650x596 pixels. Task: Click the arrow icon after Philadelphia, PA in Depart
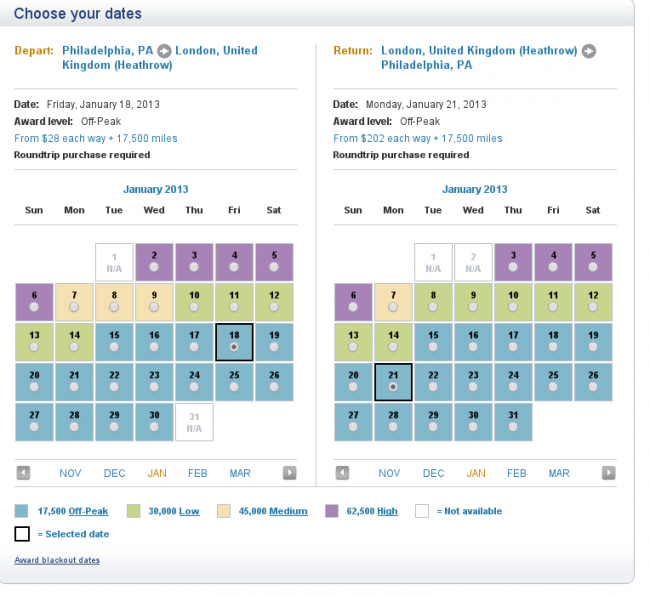(164, 51)
